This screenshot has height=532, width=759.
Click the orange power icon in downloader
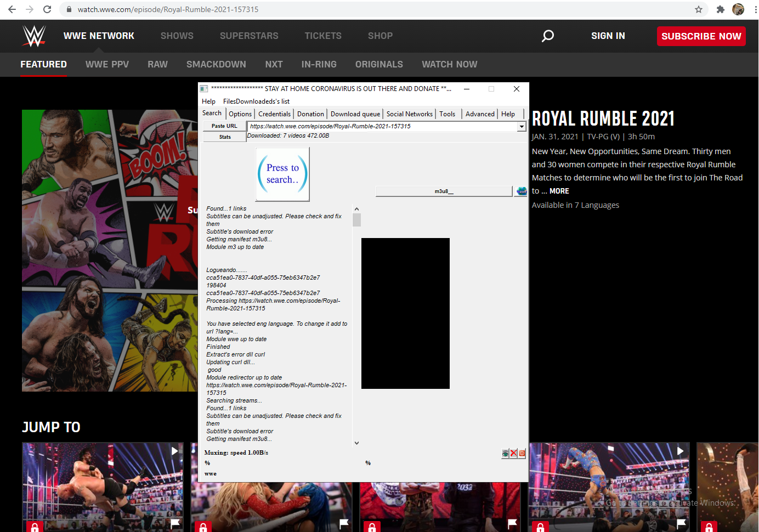click(x=522, y=453)
